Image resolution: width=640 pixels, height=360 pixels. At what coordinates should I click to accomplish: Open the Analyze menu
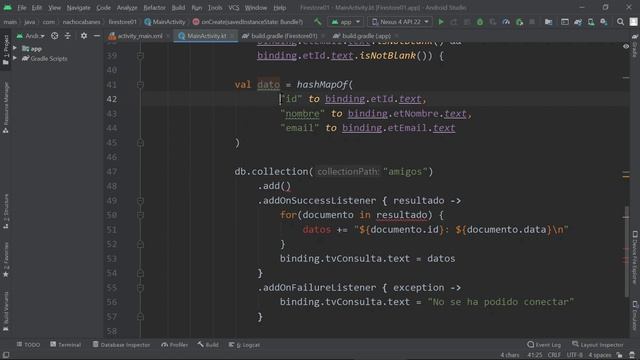pos(127,8)
